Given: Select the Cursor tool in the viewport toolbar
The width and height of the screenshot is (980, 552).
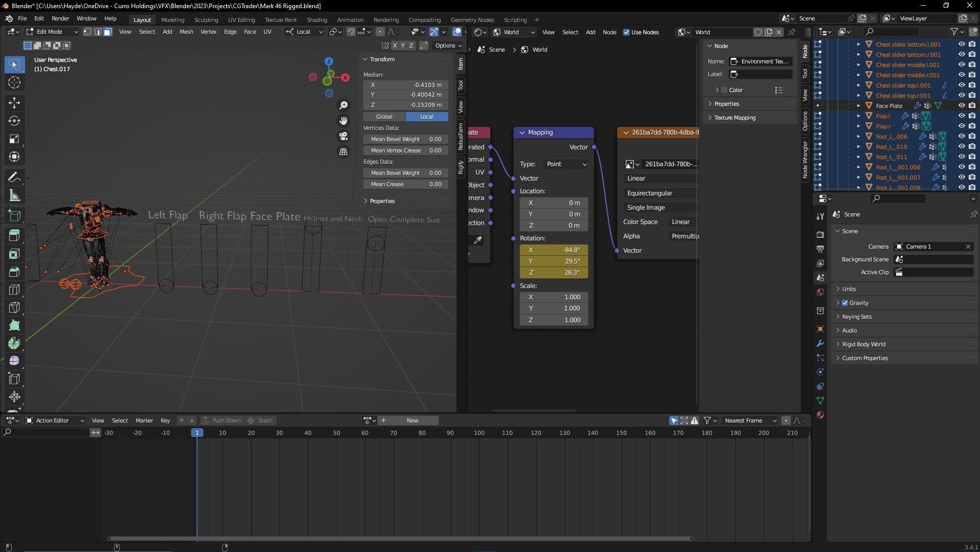Looking at the screenshot, I should (x=14, y=82).
